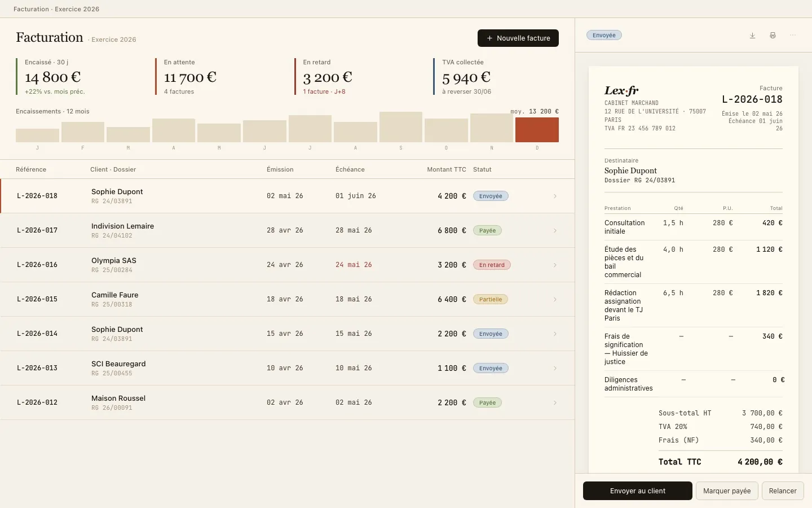Select reference L-2026-016
The image size is (812, 508).
37,265
